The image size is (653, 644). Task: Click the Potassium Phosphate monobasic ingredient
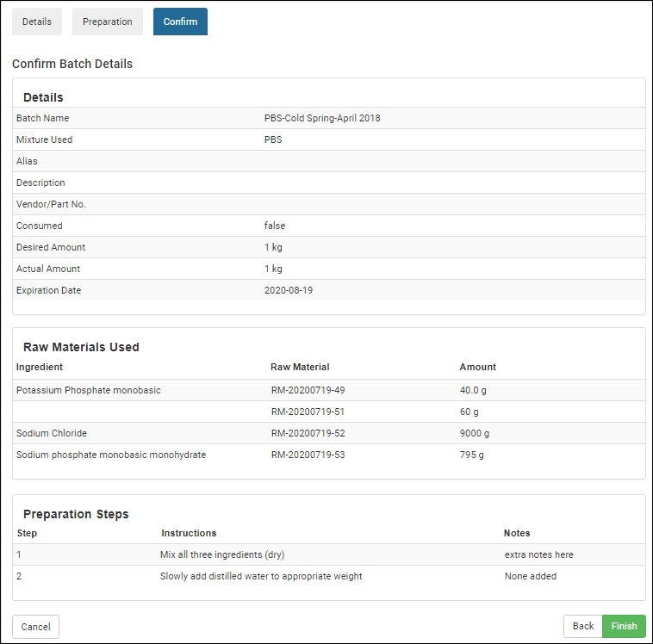pos(88,390)
